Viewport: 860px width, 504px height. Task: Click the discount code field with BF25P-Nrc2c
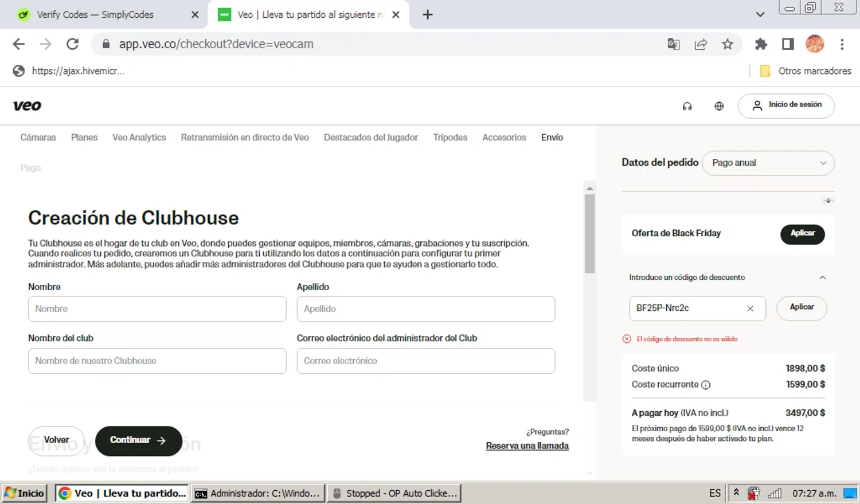tap(697, 308)
